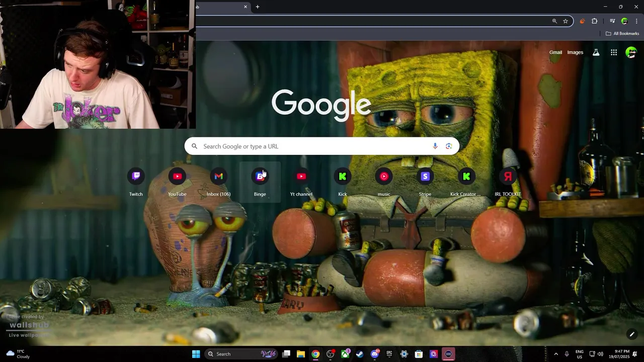Click the Gmail link
The height and width of the screenshot is (362, 644).
click(555, 52)
